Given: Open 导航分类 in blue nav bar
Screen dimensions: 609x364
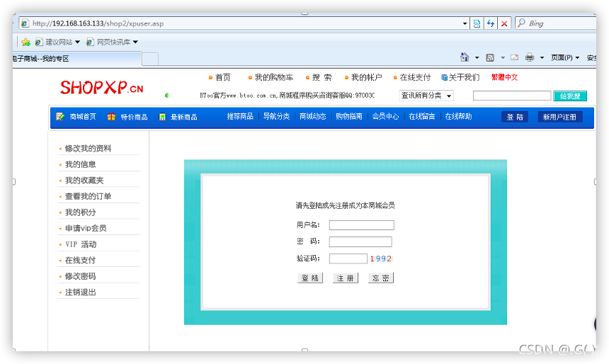Looking at the screenshot, I should click(277, 117).
